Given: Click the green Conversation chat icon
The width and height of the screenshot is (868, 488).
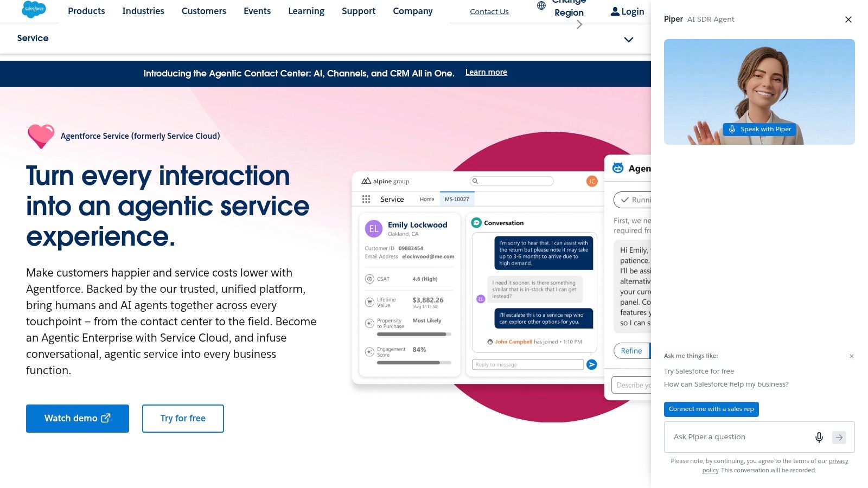Looking at the screenshot, I should click(x=476, y=223).
